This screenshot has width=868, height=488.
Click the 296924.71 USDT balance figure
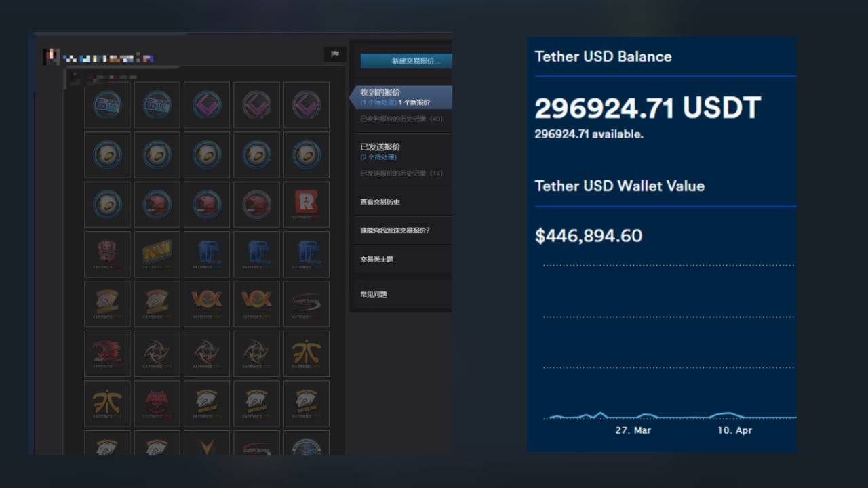[648, 108]
